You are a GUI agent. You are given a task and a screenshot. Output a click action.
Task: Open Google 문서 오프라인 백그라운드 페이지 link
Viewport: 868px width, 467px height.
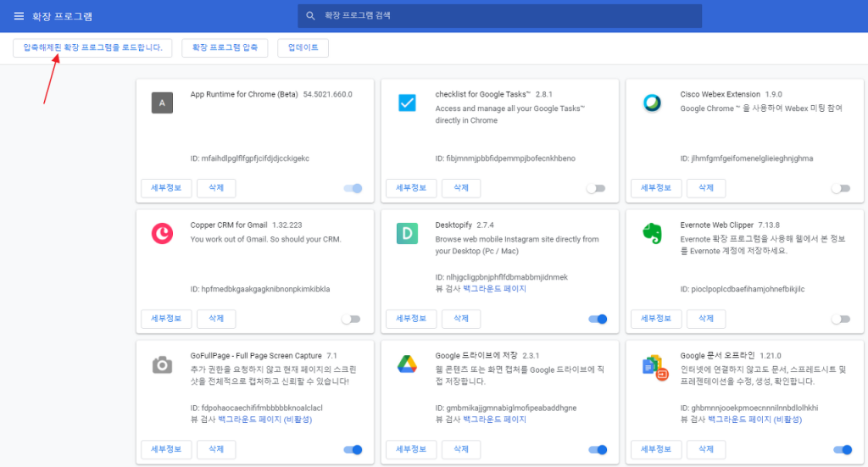tap(755, 420)
